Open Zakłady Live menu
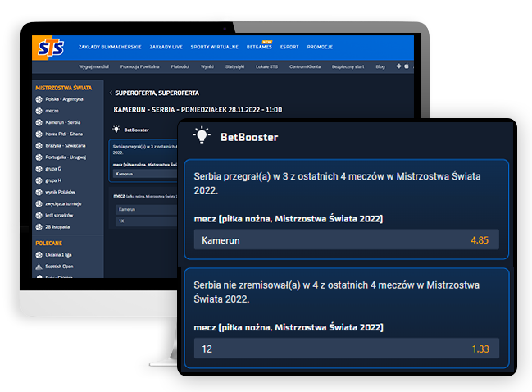The width and height of the screenshot is (532, 392). click(166, 48)
